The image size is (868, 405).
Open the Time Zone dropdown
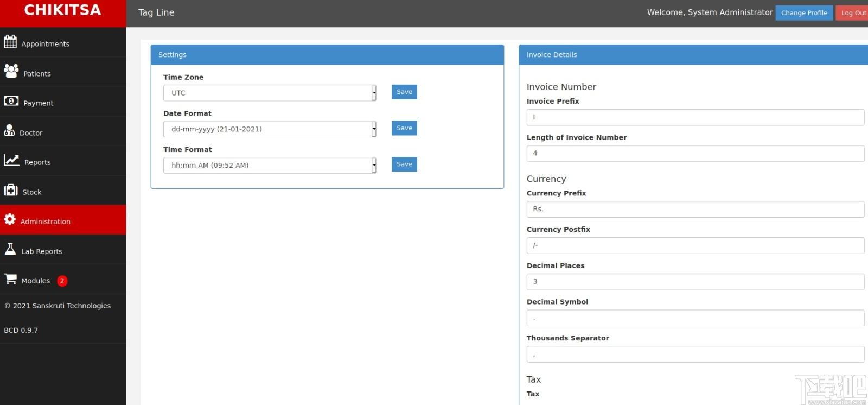pos(270,93)
